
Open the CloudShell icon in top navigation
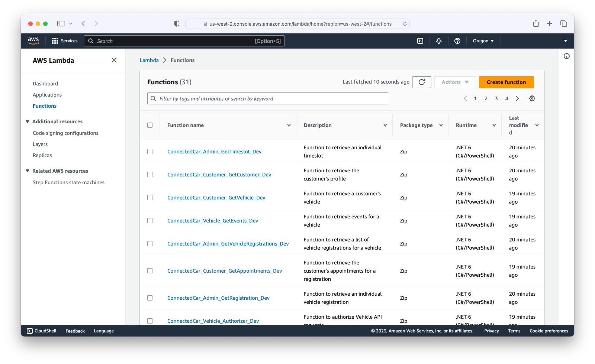[420, 41]
